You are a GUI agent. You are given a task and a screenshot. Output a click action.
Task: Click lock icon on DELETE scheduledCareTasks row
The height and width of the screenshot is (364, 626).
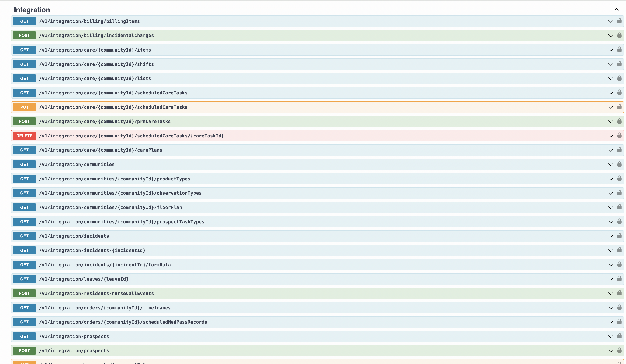tap(619, 136)
